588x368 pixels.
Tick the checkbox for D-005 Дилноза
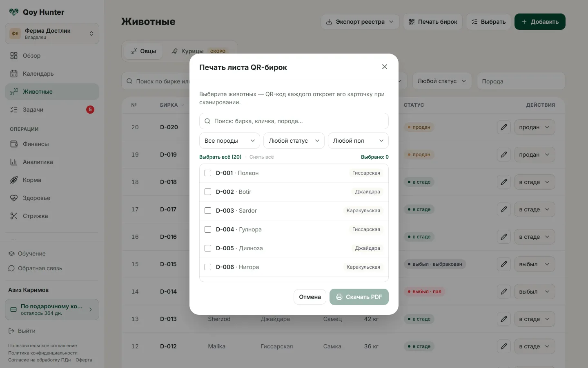tap(208, 248)
